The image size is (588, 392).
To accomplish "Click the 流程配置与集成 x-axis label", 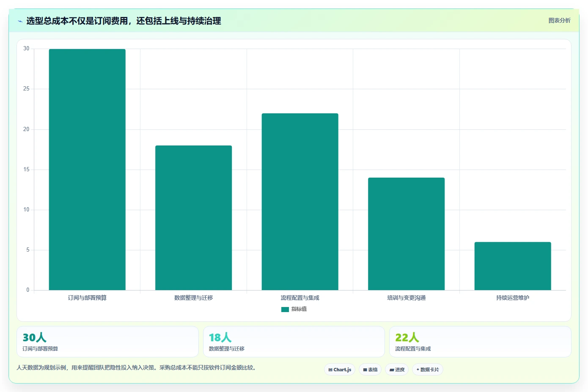I will [300, 298].
